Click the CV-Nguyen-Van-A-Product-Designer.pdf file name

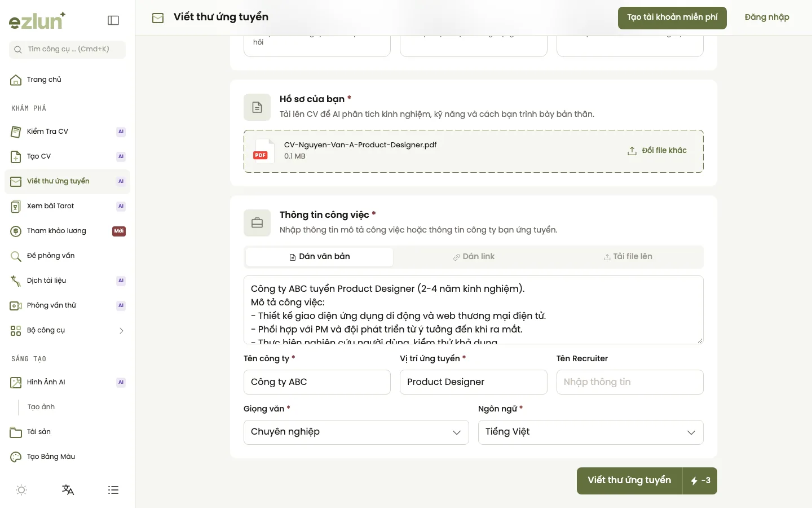click(360, 145)
